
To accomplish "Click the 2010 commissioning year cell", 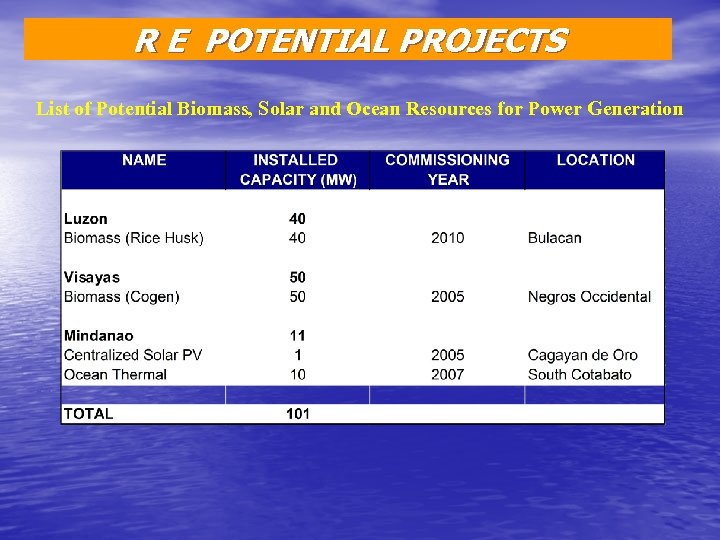I will point(447,238).
